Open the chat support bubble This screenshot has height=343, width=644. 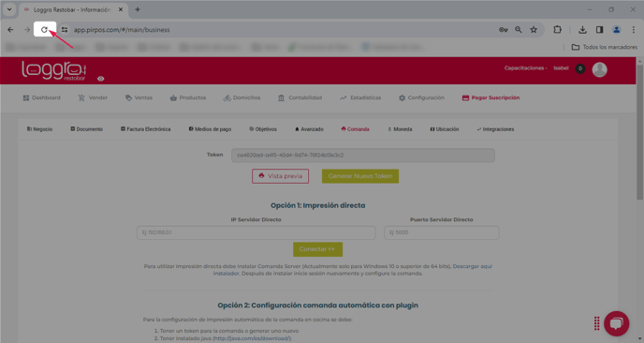pyautogui.click(x=616, y=323)
